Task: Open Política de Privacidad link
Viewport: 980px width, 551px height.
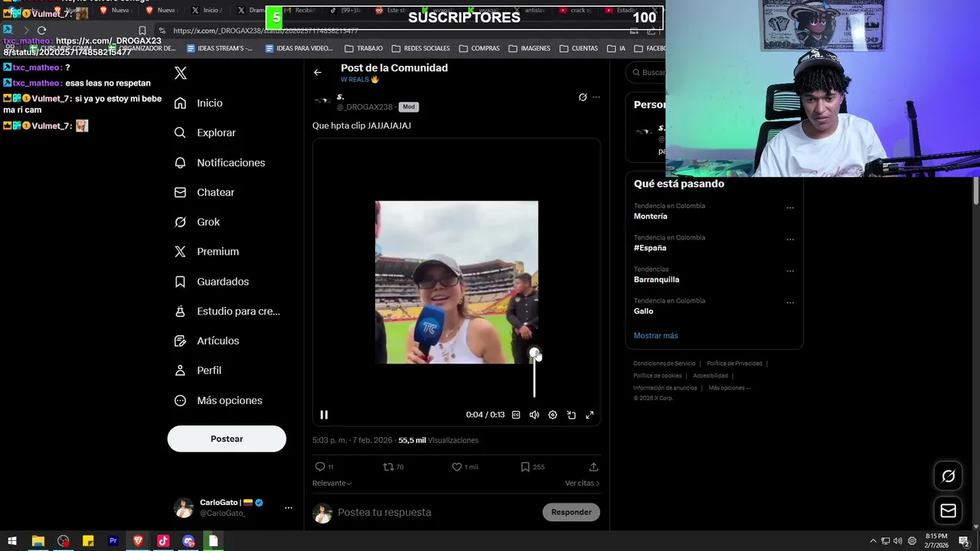Action: [734, 364]
